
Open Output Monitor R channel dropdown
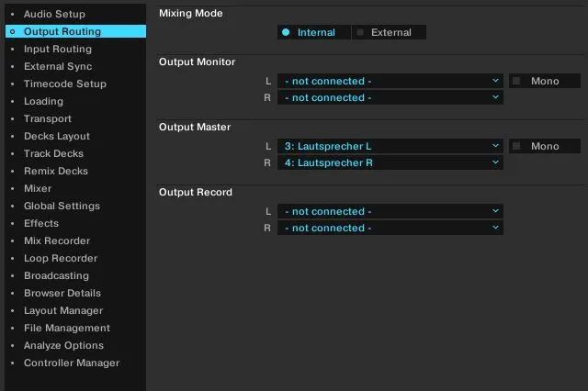[x=390, y=97]
